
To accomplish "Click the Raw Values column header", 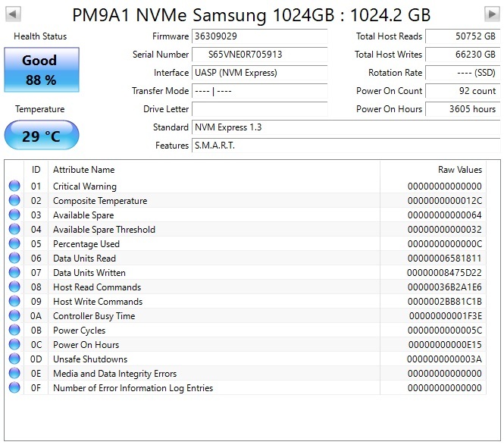I will pyautogui.click(x=433, y=170).
